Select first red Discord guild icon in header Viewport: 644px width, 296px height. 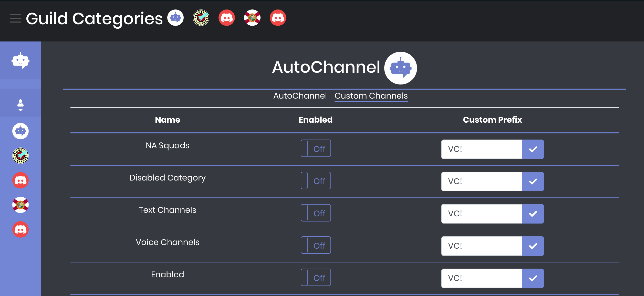227,18
